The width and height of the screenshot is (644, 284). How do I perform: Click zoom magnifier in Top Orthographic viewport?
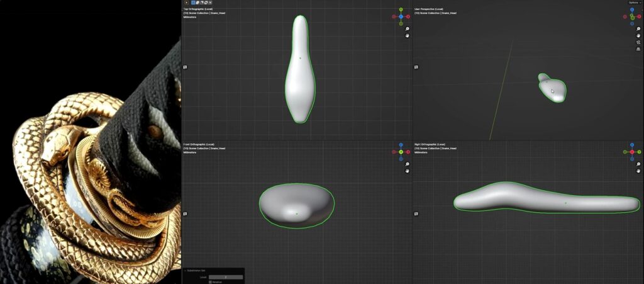(x=408, y=29)
